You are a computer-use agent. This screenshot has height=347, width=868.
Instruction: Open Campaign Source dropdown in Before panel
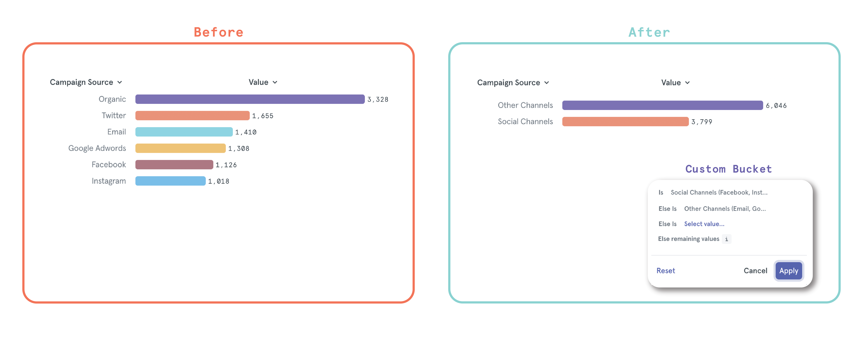pyautogui.click(x=86, y=82)
